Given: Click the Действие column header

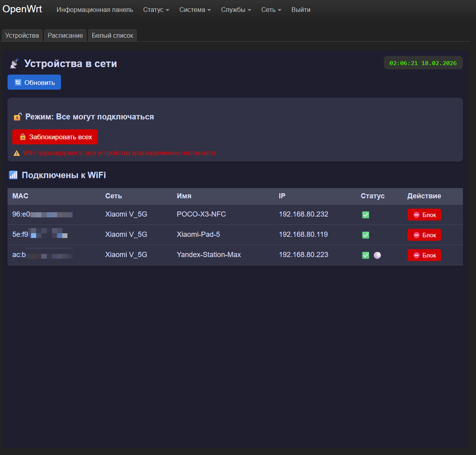Looking at the screenshot, I should coord(424,196).
